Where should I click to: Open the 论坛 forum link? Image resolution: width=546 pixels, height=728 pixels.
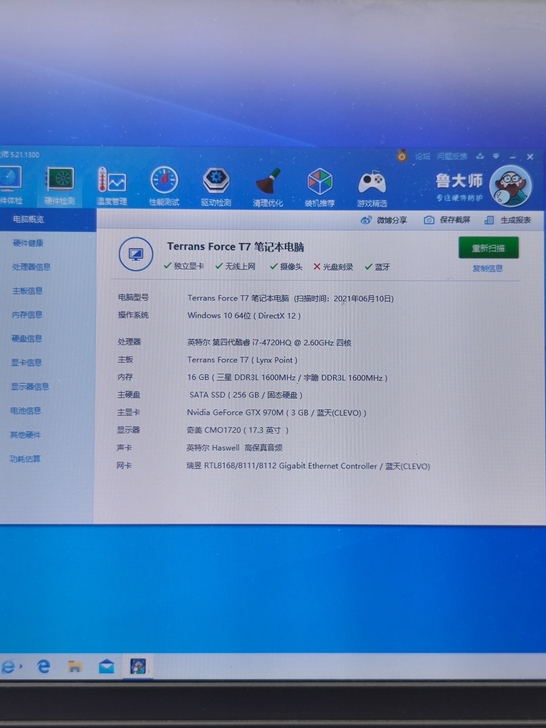(422, 156)
